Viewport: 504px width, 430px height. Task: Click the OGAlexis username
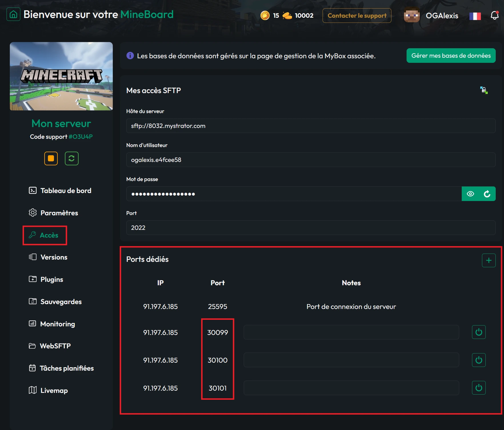click(x=442, y=16)
